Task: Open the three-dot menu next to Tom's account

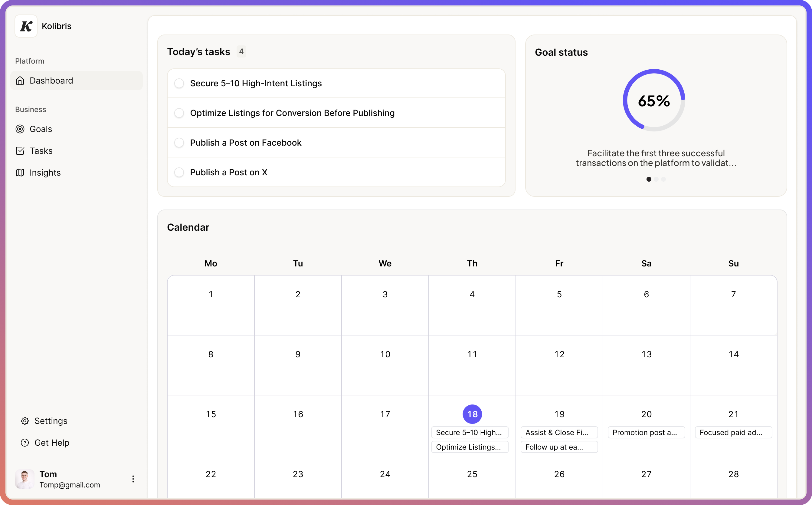Action: (x=133, y=479)
